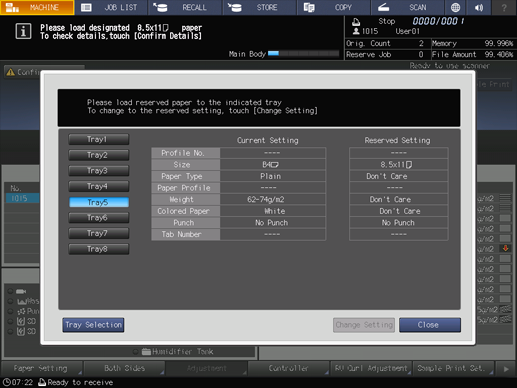Switch to the JOB LIST tab
This screenshot has height=388, width=517.
tap(111, 7)
